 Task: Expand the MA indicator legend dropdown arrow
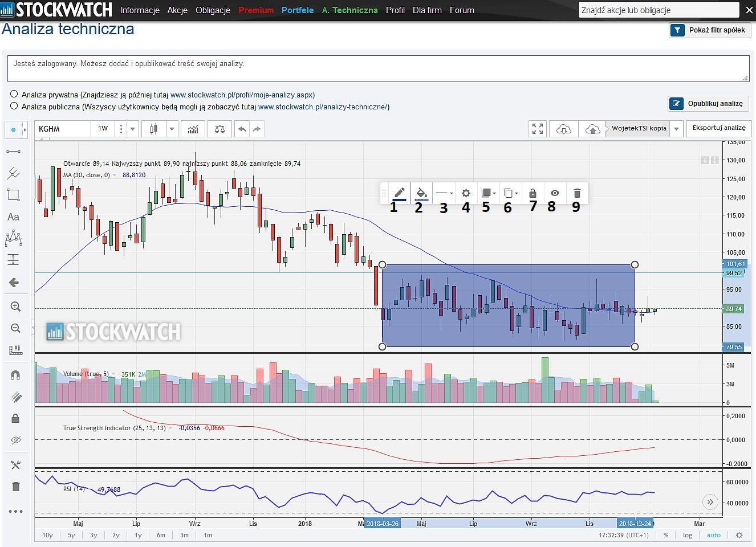click(115, 175)
